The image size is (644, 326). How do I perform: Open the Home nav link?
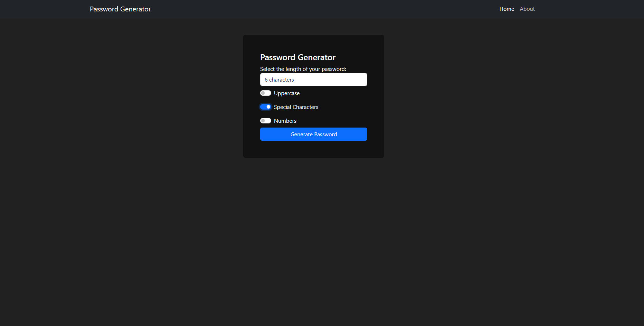507,9
